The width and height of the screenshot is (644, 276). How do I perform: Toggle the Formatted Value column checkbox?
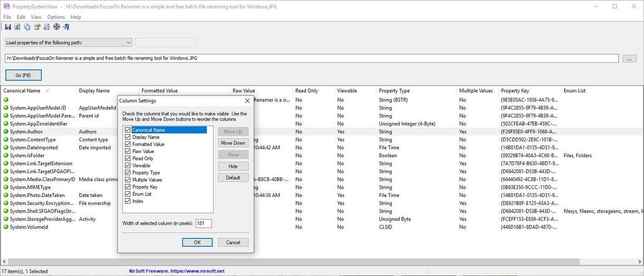pyautogui.click(x=128, y=144)
